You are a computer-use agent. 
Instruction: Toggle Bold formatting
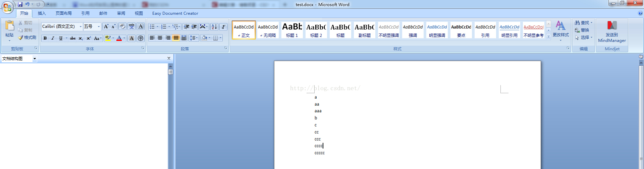coord(45,38)
